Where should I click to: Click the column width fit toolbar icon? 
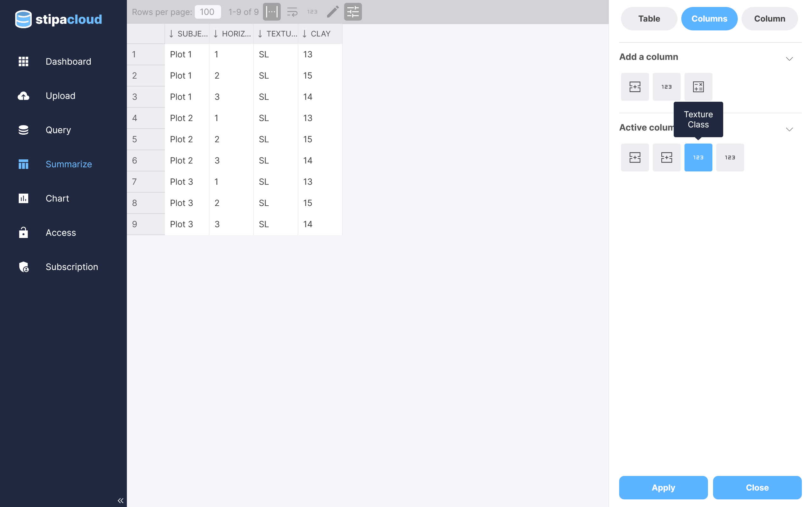(272, 12)
